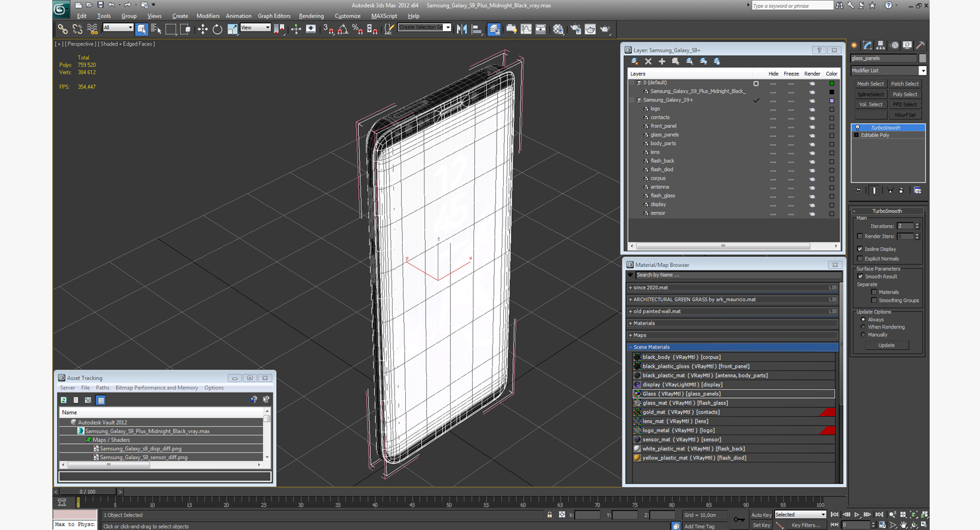The width and height of the screenshot is (980, 530).
Task: Select Manually update option
Action: [x=863, y=335]
